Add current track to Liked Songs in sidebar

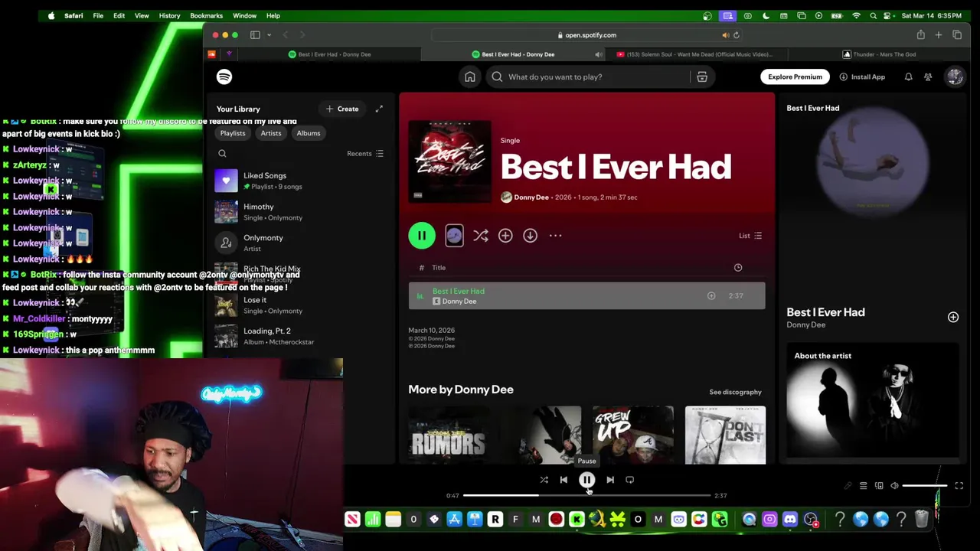953,317
